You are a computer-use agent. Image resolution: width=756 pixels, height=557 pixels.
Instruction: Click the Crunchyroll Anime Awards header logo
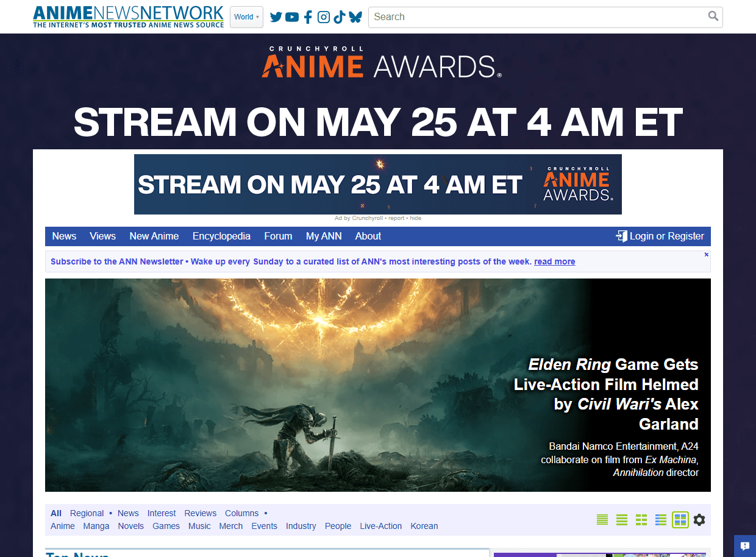(382, 62)
